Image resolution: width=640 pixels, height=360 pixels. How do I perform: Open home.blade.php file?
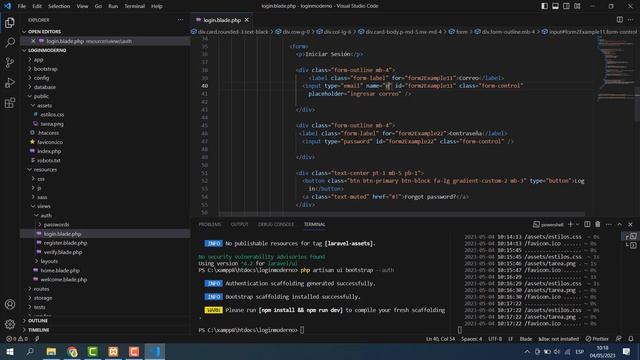(60, 270)
